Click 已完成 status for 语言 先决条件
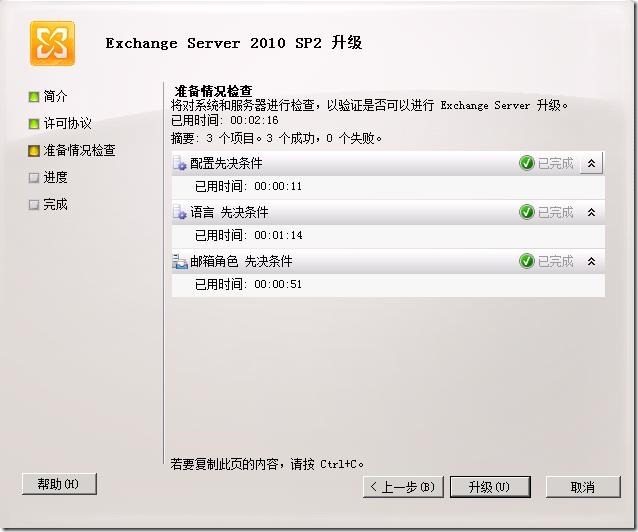638x532 pixels. click(555, 212)
